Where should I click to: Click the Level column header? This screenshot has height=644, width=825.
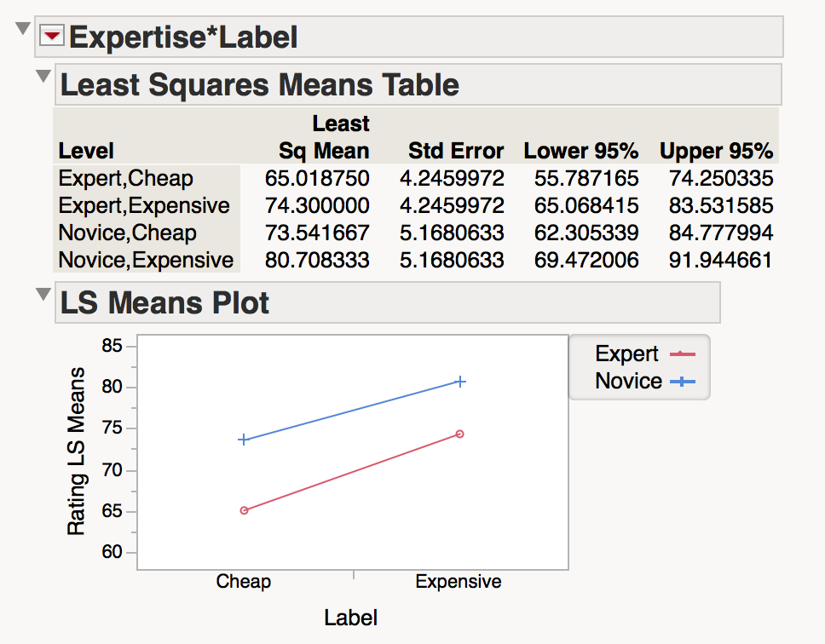86,152
